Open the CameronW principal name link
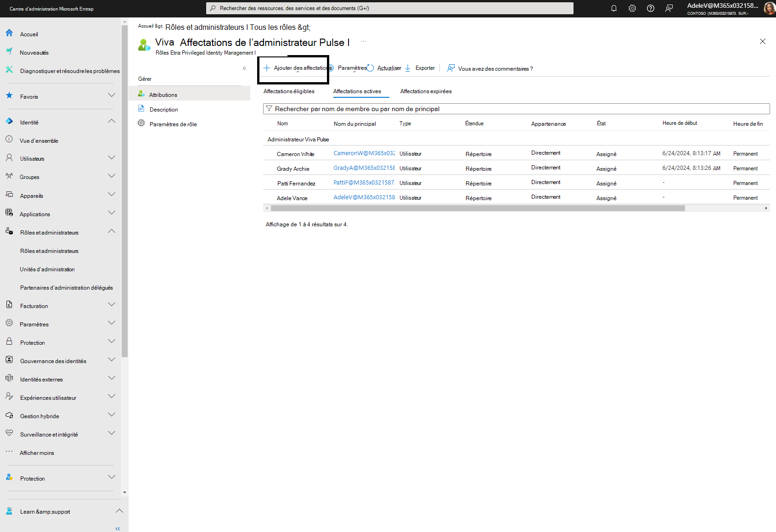The height and width of the screenshot is (532, 776). pos(364,153)
